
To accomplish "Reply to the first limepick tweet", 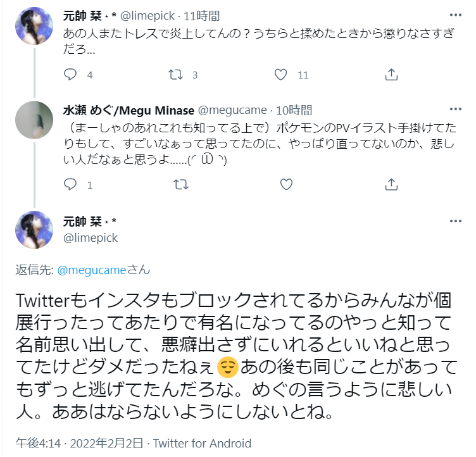I will coord(71,75).
